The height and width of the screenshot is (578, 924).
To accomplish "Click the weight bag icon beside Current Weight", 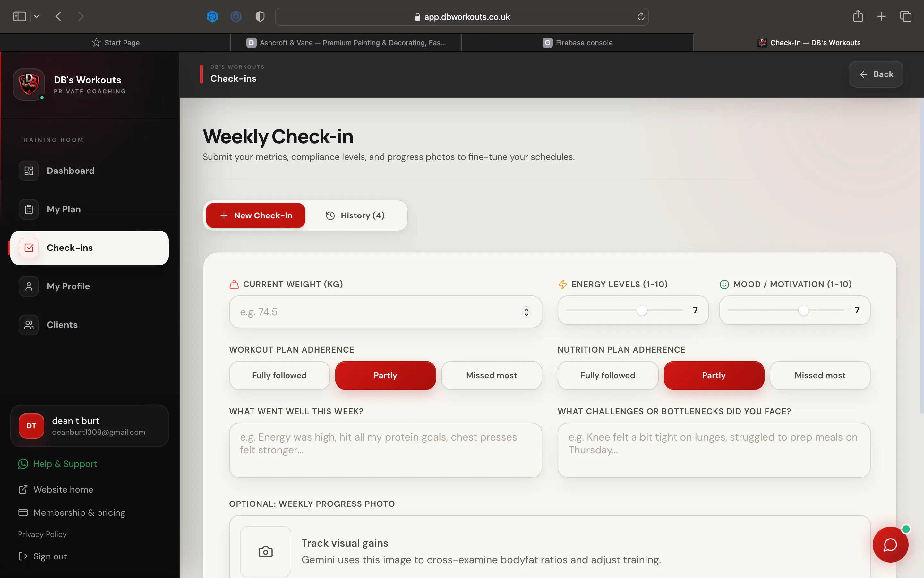I will pyautogui.click(x=234, y=285).
